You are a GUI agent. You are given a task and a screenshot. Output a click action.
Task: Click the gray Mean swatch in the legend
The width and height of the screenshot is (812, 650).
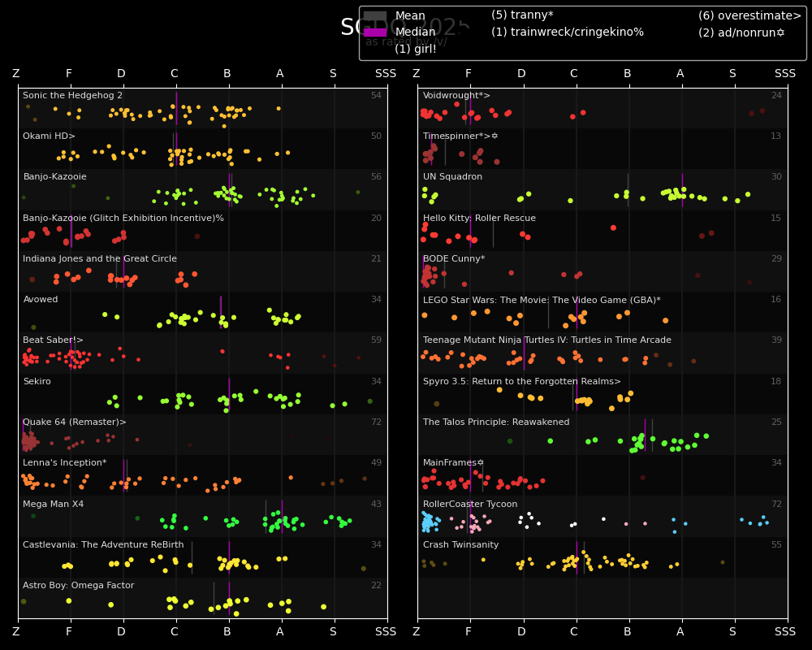click(x=375, y=16)
